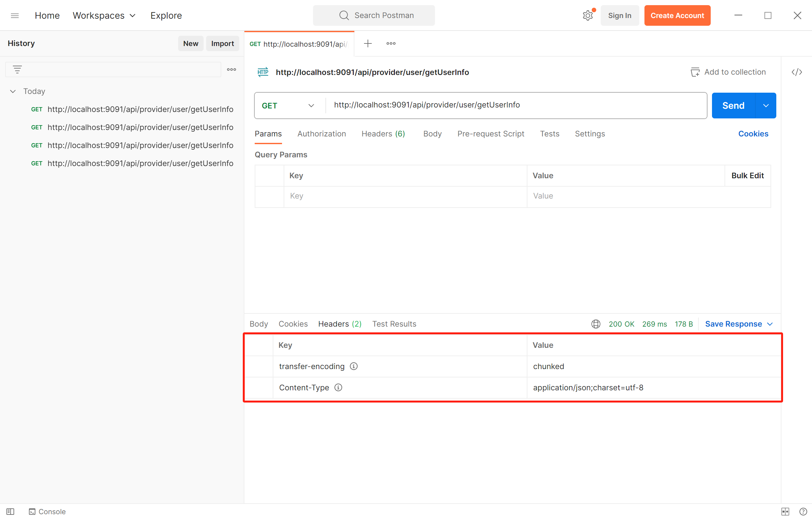The image size is (812, 519).
Task: Toggle two-pane layout icon
Action: click(x=785, y=512)
